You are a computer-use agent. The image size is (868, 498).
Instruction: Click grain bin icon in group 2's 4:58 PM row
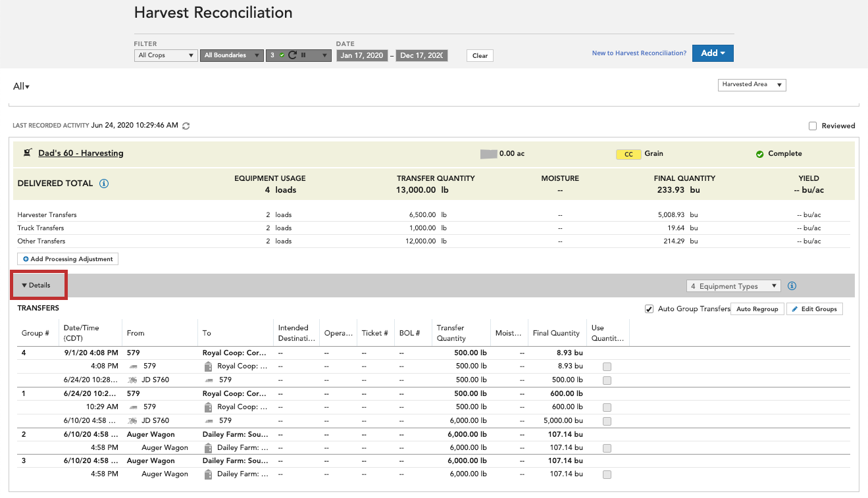(209, 448)
